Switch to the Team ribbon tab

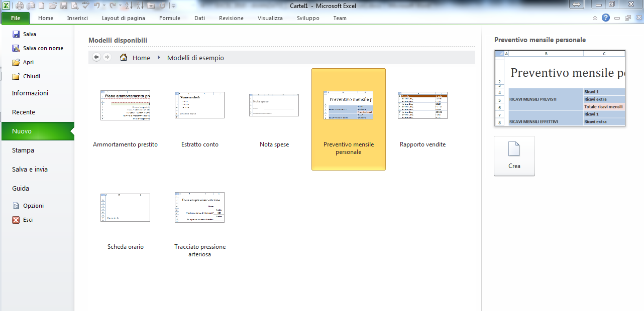pos(340,18)
